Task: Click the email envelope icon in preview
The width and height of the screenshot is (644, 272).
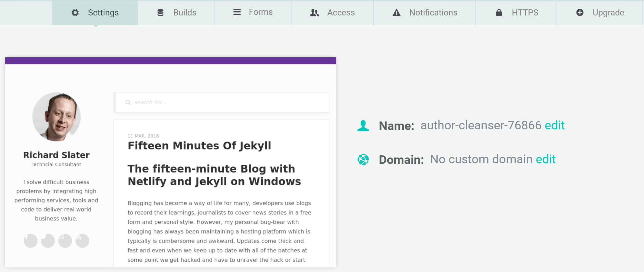Action: (65, 241)
